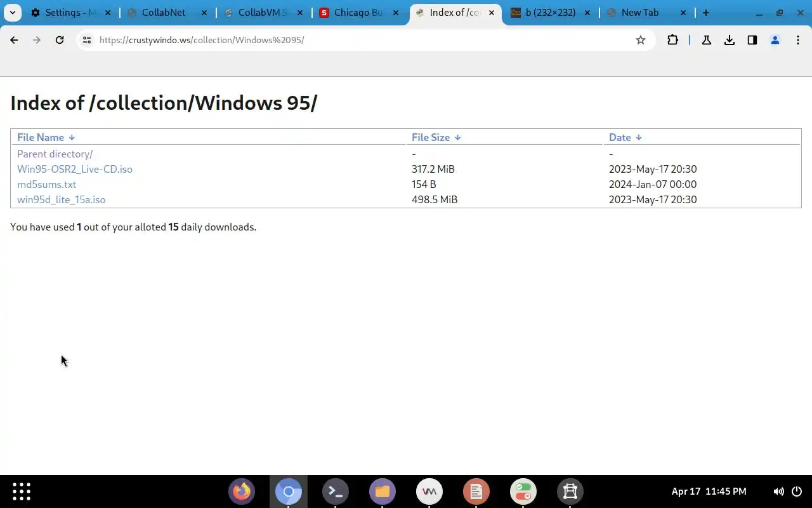The height and width of the screenshot is (508, 812).
Task: Select the 498.5 MiB size cell
Action: pyautogui.click(x=435, y=199)
